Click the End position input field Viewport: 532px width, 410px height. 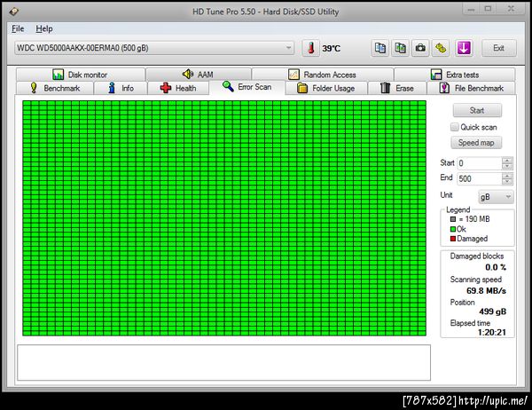480,178
